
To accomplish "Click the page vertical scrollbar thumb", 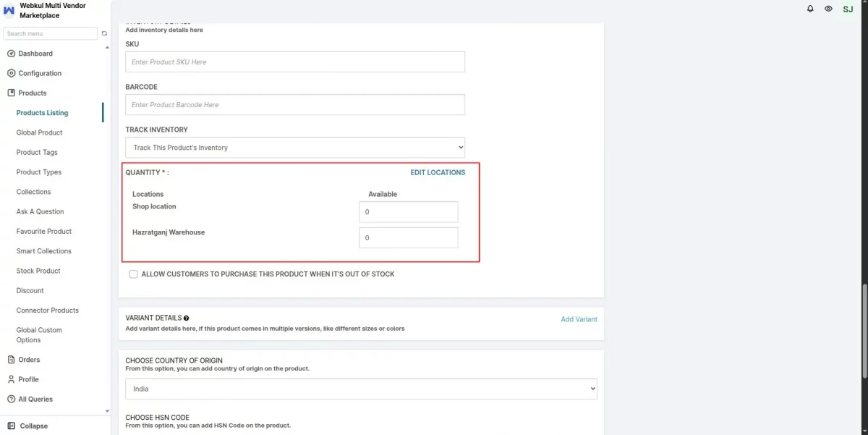I will point(864,331).
